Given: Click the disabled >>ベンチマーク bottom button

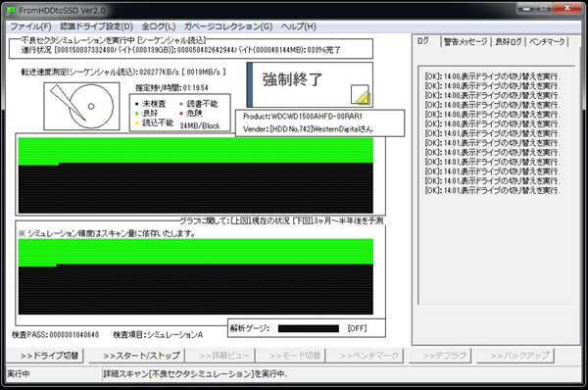Looking at the screenshot, I should [x=365, y=356].
